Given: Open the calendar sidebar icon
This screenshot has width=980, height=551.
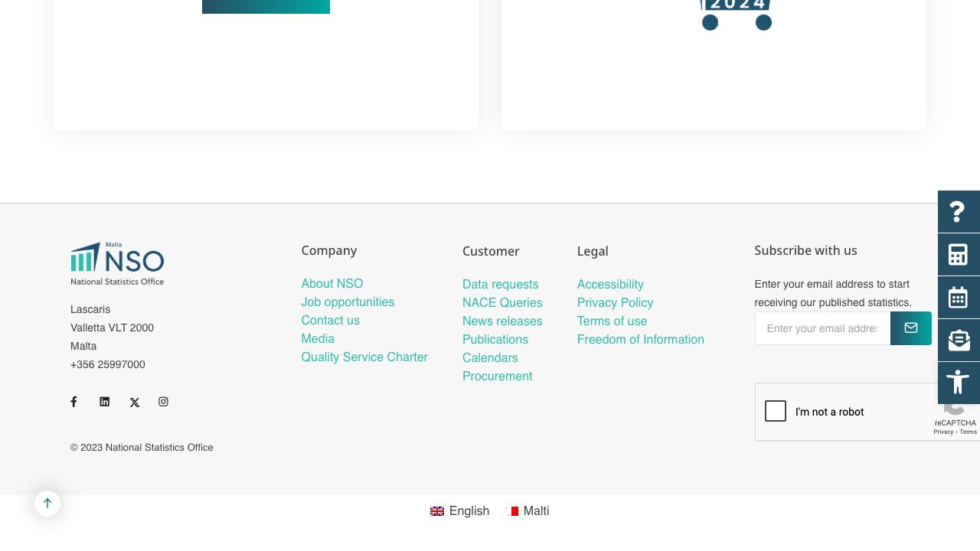Looking at the screenshot, I should click(x=958, y=298).
